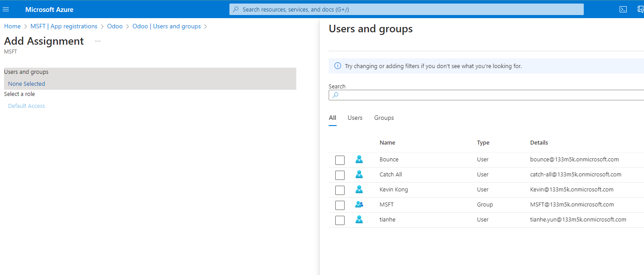Select the Kevin Kong checkbox
This screenshot has width=644, height=275.
pos(340,190)
